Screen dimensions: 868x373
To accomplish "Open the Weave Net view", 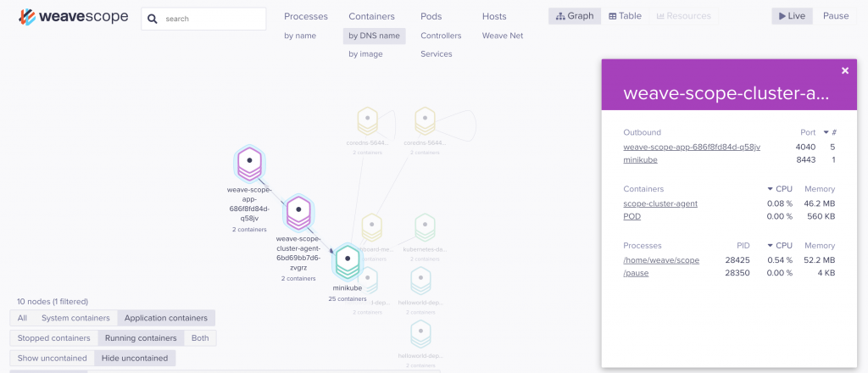I will tap(503, 36).
